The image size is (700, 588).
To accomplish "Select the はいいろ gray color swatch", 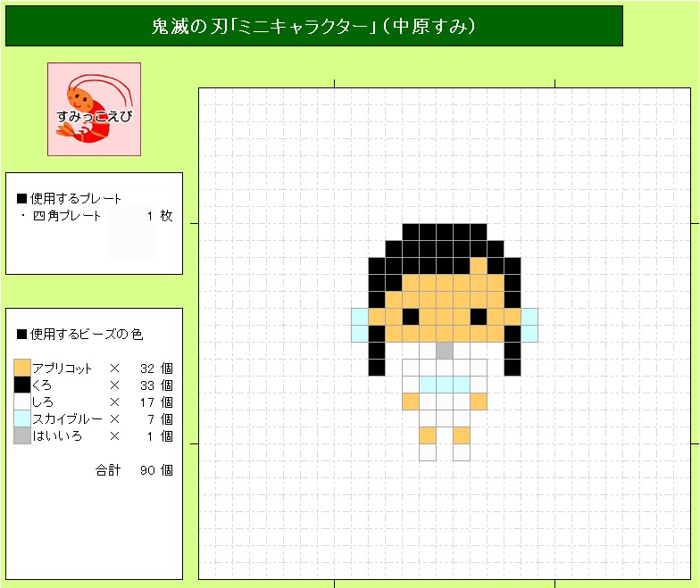I will tap(21, 435).
